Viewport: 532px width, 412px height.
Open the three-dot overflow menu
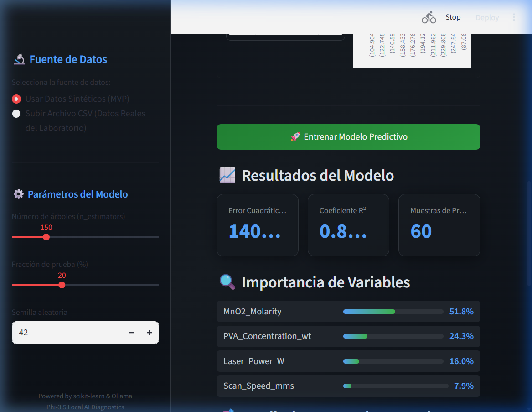(514, 17)
